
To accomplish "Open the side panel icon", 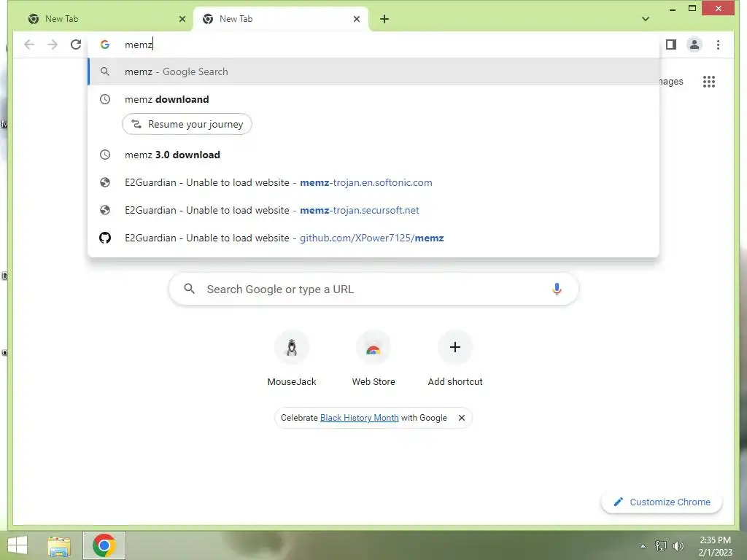I will (671, 44).
